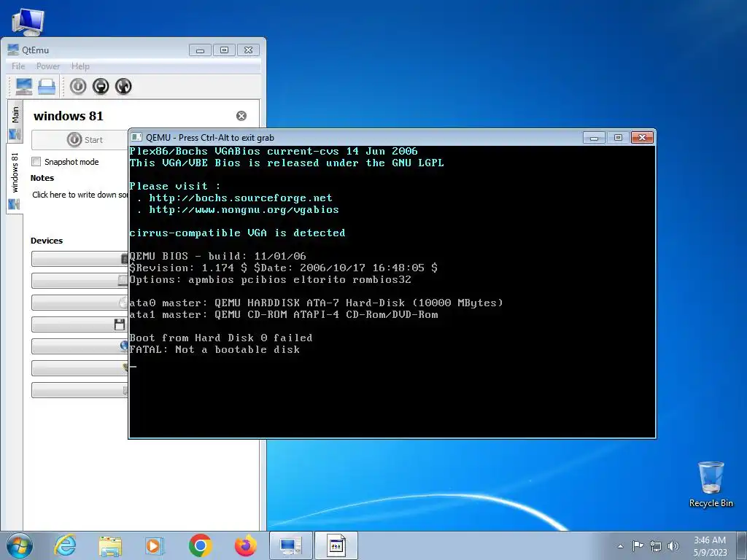Open the Windows Start menu orb
The height and width of the screenshot is (560, 747).
coord(20,545)
